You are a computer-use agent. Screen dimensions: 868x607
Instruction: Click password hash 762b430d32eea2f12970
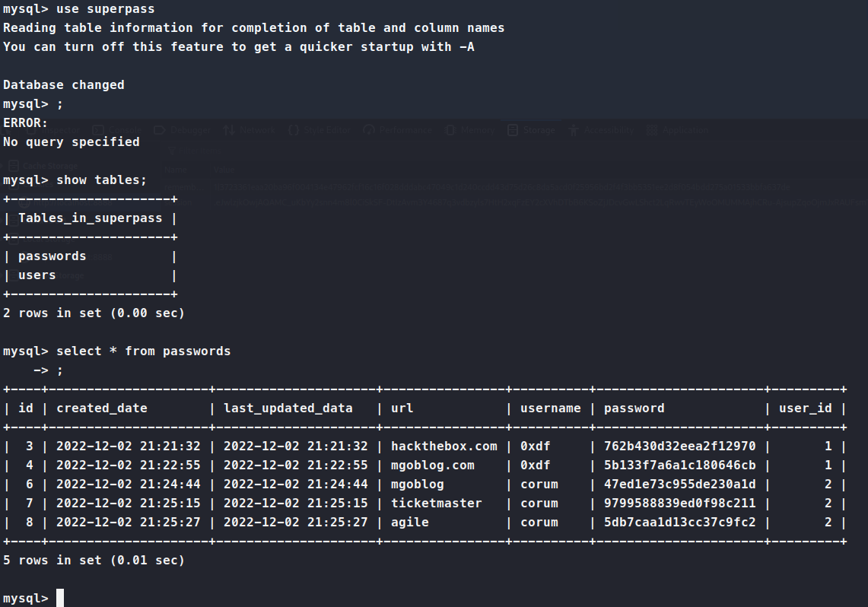(679, 447)
